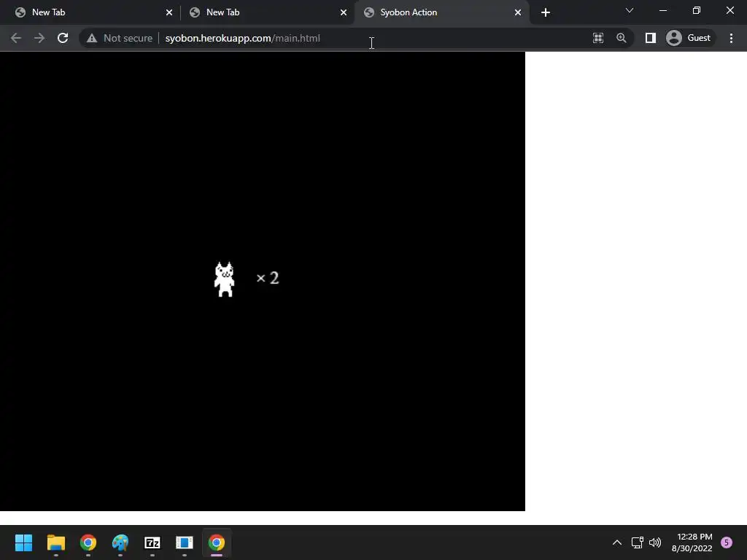Viewport: 747px width, 560px height.
Task: Click the active Chrome taskbar icon
Action: tap(217, 542)
